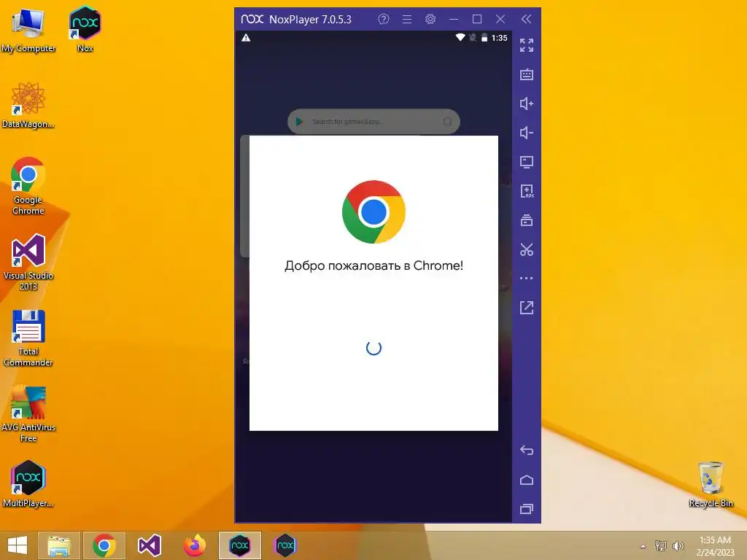Open the second Nox hexagon taskbar icon
The image size is (747, 560).
(285, 545)
